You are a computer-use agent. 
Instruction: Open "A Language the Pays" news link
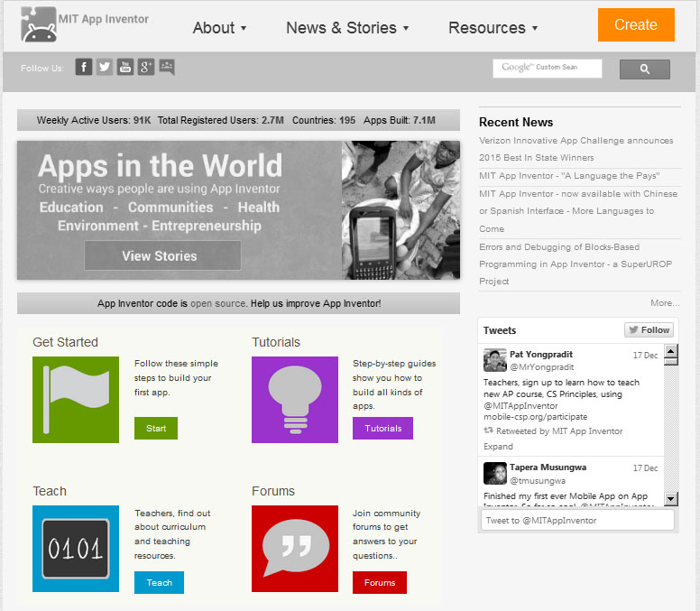[569, 175]
